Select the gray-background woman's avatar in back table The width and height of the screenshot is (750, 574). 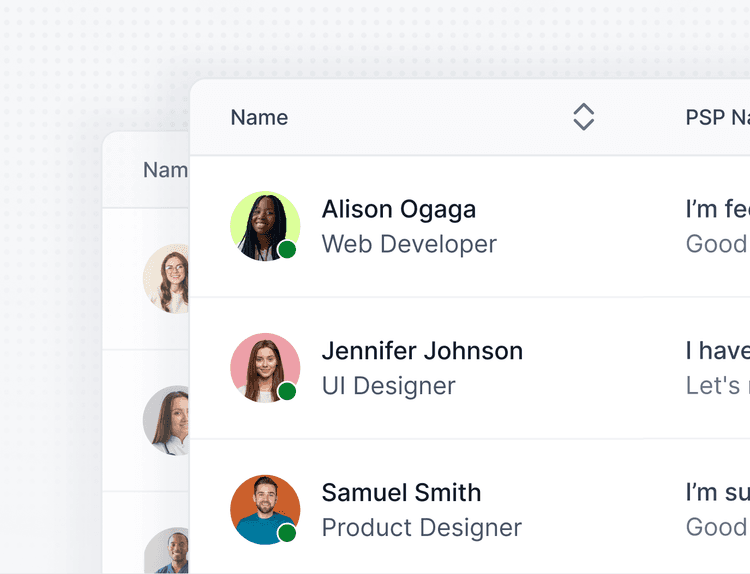pos(168,421)
